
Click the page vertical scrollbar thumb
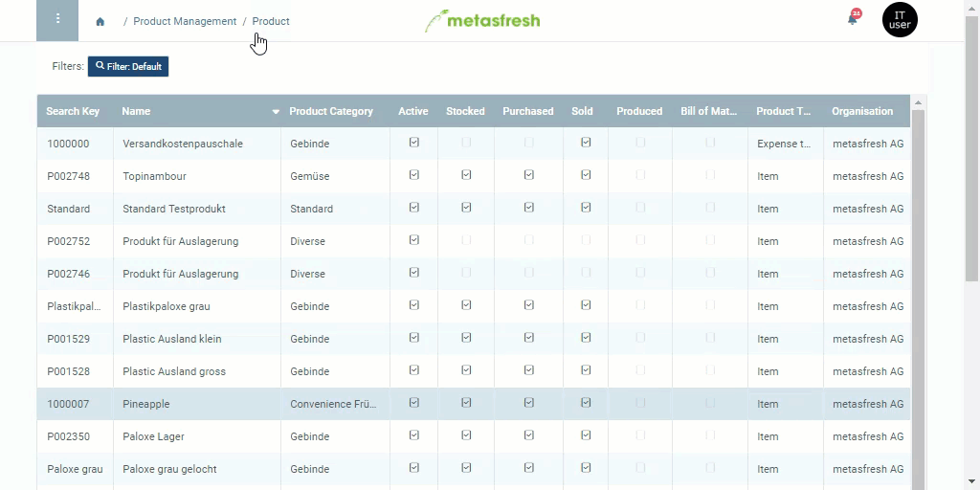tap(972, 146)
